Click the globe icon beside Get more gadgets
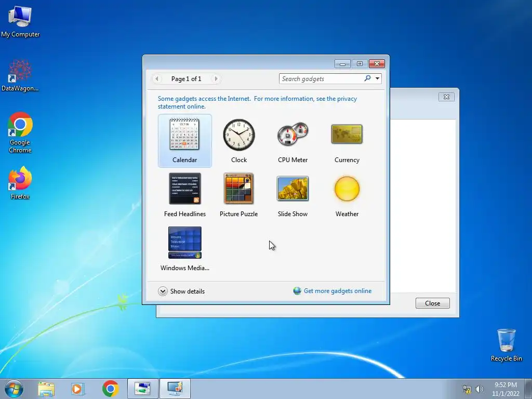Viewport: 532px width, 399px height. (x=297, y=291)
